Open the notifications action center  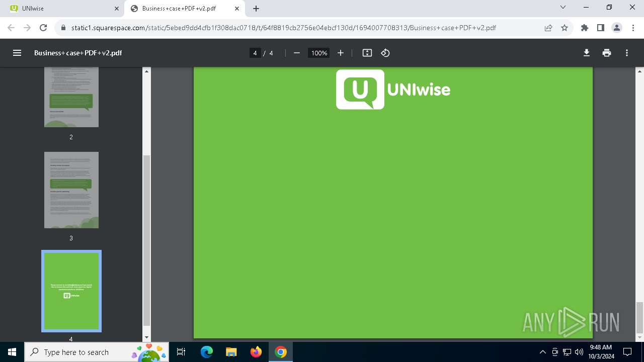click(x=627, y=352)
